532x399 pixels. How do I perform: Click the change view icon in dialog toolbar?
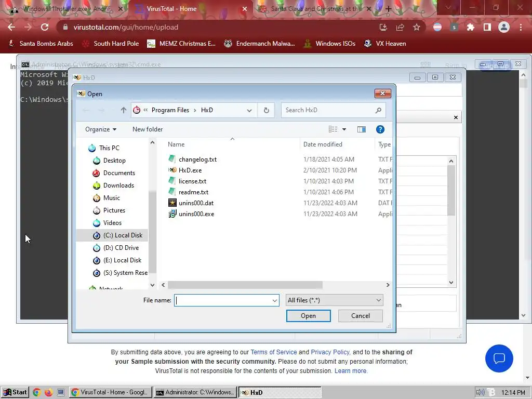coord(333,129)
